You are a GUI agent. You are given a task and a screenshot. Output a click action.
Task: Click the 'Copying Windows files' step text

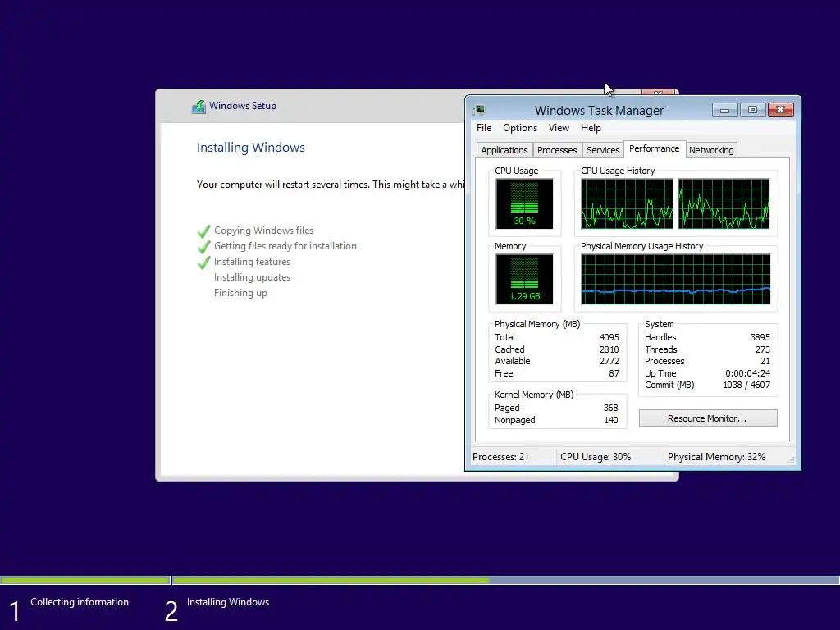point(263,231)
